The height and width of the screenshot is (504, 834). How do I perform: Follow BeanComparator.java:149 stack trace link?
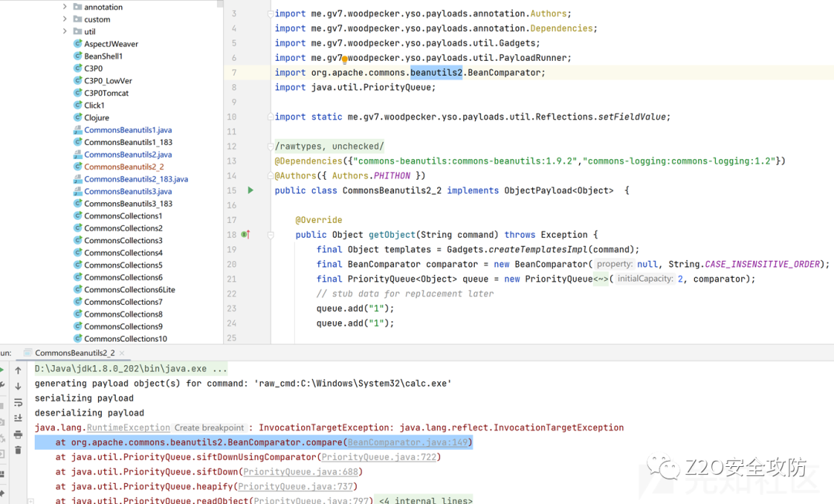(x=408, y=442)
